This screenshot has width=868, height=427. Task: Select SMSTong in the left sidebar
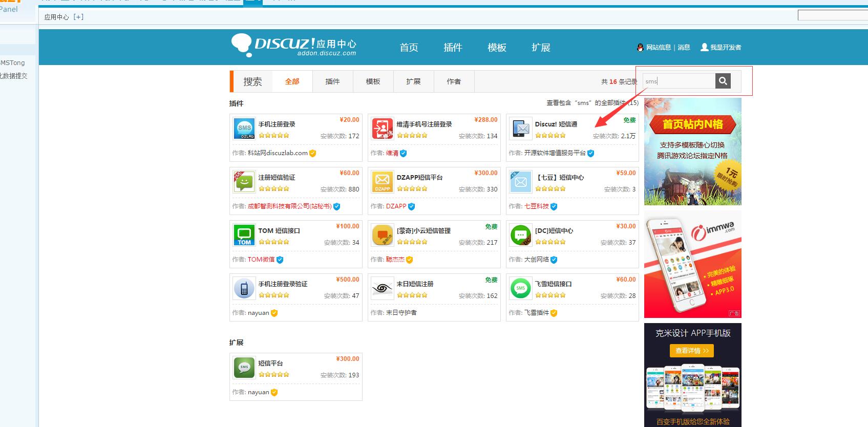(12, 62)
